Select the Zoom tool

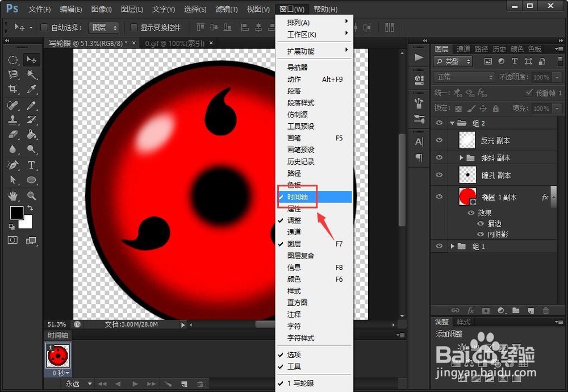tap(31, 196)
